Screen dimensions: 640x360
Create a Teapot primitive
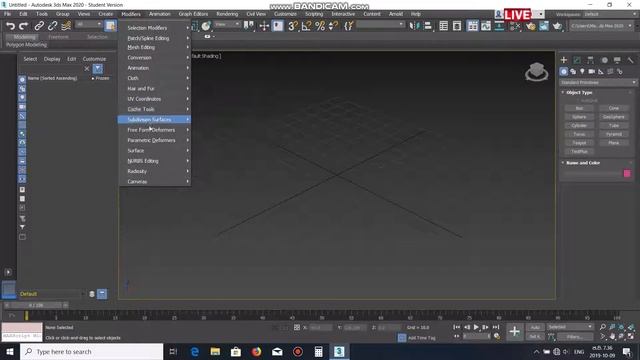pos(579,143)
